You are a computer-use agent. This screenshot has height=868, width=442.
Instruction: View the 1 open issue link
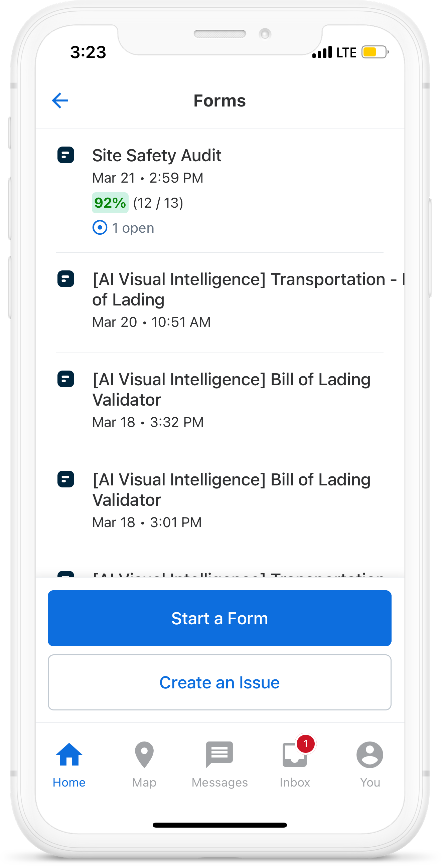(x=133, y=228)
